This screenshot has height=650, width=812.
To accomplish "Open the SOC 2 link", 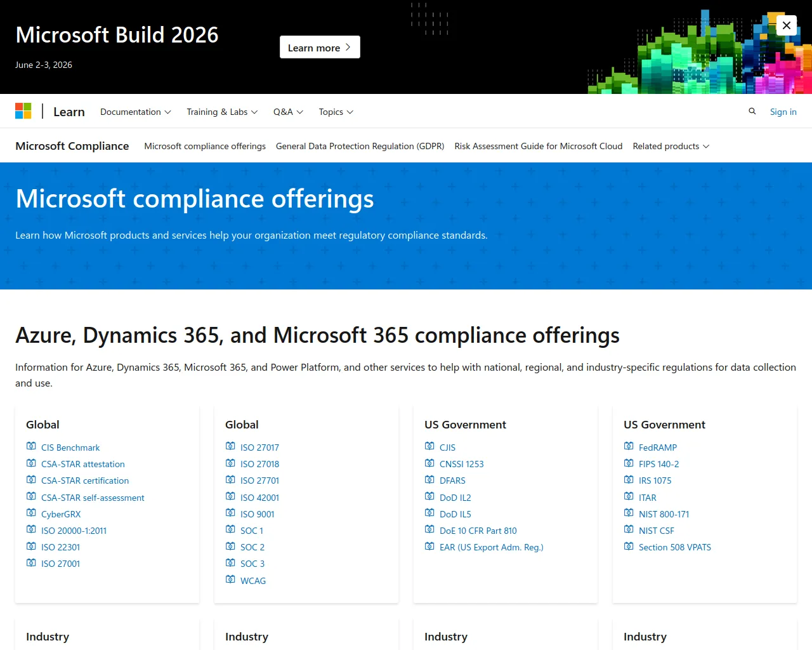I will click(252, 547).
